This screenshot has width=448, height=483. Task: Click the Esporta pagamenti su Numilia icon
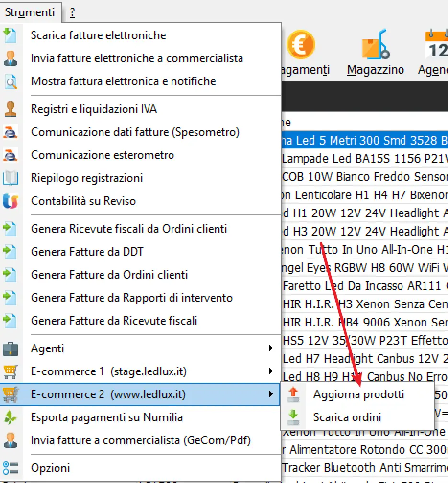10,417
